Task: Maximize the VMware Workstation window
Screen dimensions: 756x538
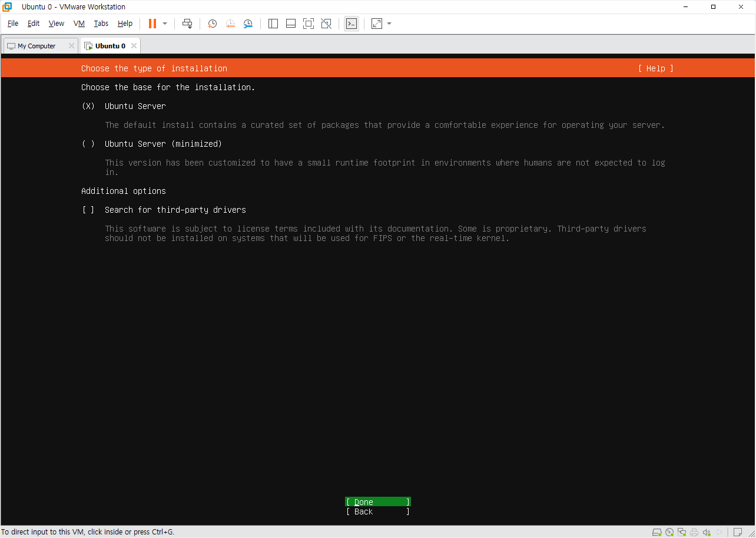Action: click(713, 7)
